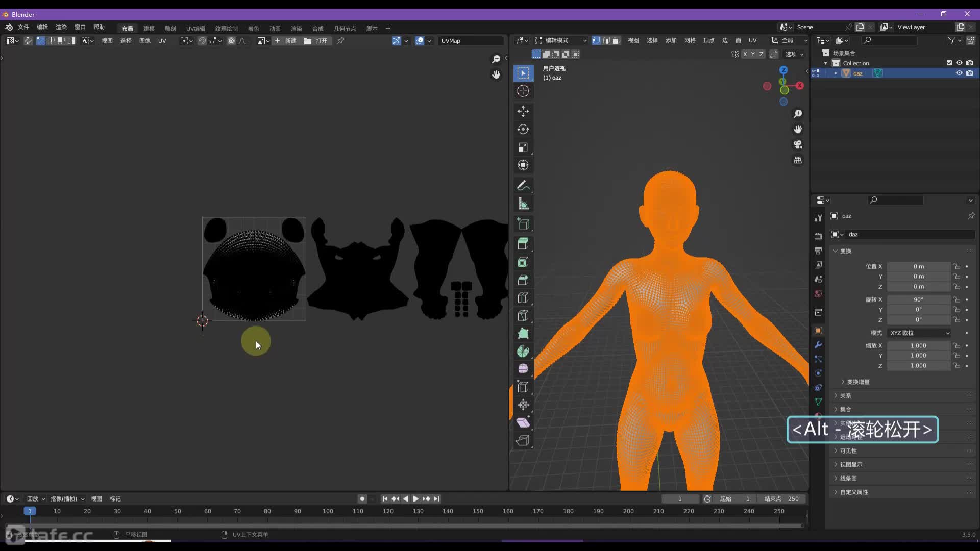Select the Transform tool in viewport toolbar
Image resolution: width=980 pixels, height=551 pixels.
click(523, 165)
